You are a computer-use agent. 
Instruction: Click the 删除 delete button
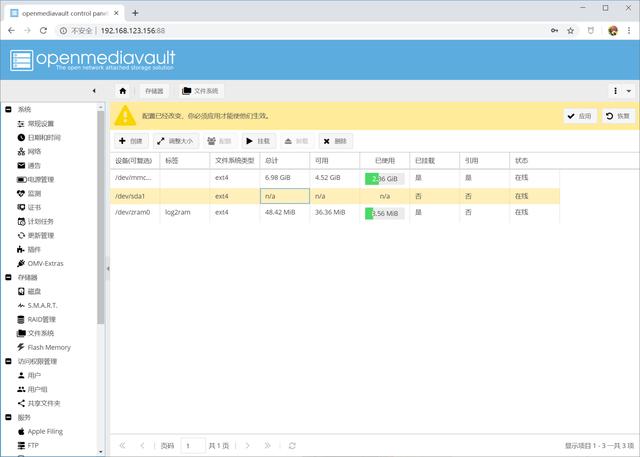335,141
